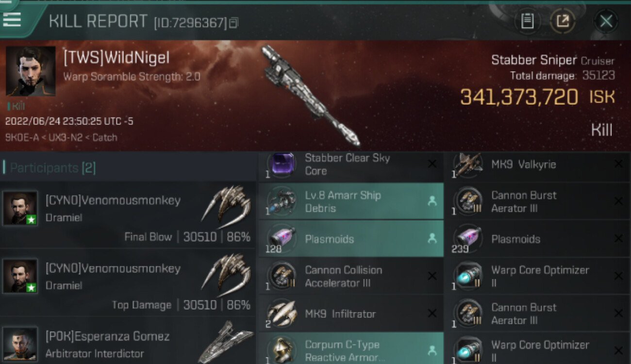Select Lv.8 Amarr Ship Debris item
This screenshot has height=364, width=631.
tap(350, 201)
